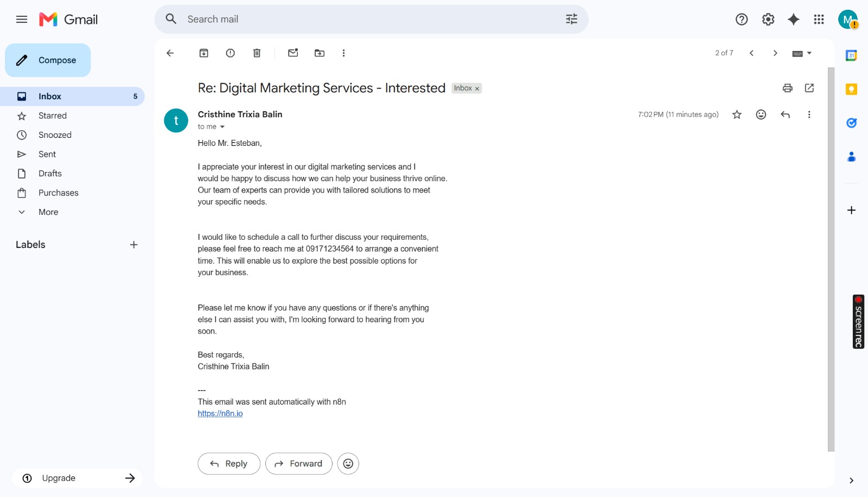Click the screenrec recording widget
Viewport: 868px width, 497px height.
858,322
